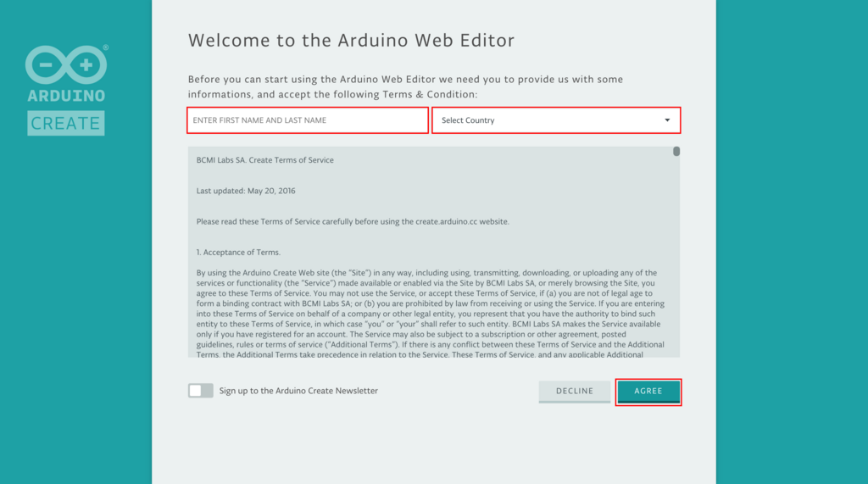
Task: Click the DECLINE button
Action: pos(575,391)
